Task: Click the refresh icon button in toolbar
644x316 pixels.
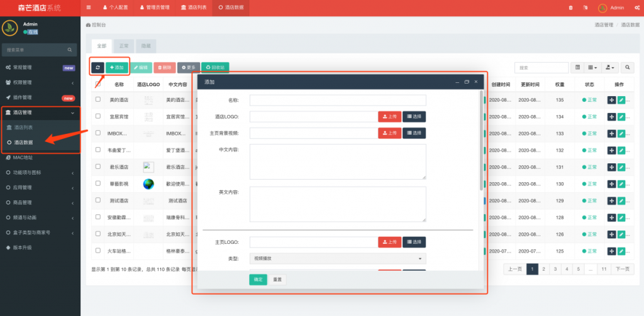Action: pos(97,67)
